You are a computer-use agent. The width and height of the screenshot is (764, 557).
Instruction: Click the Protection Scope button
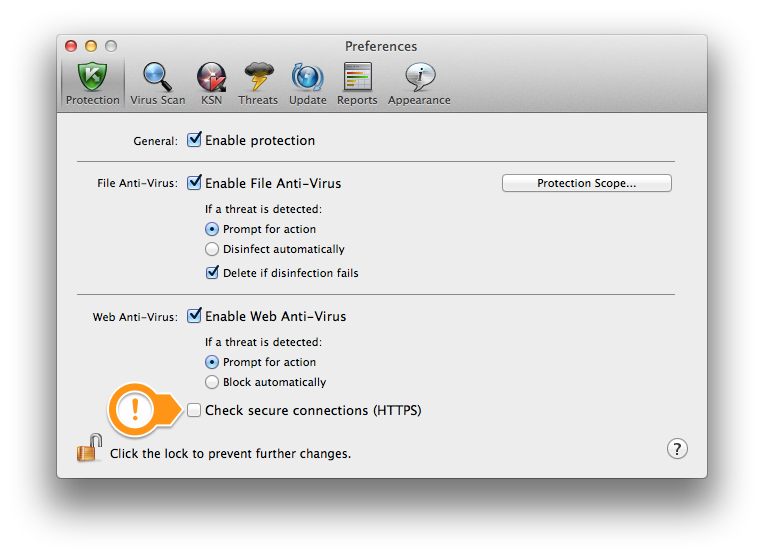click(x=586, y=183)
